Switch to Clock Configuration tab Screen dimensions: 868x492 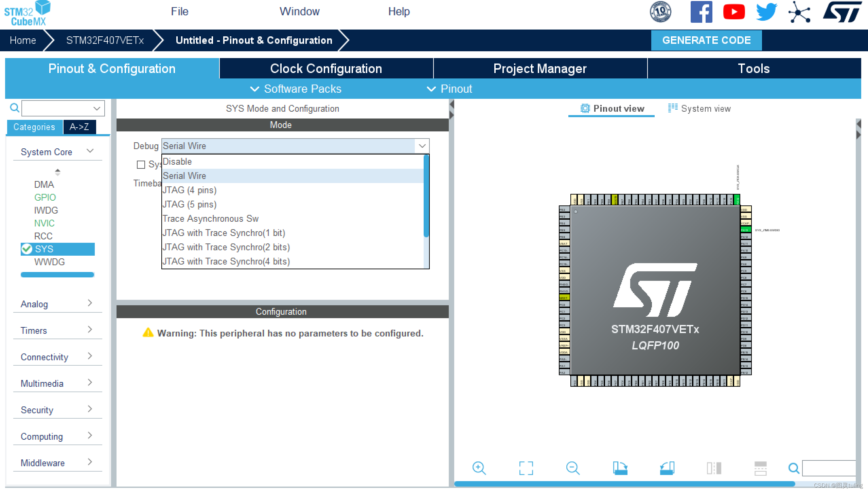coord(326,69)
